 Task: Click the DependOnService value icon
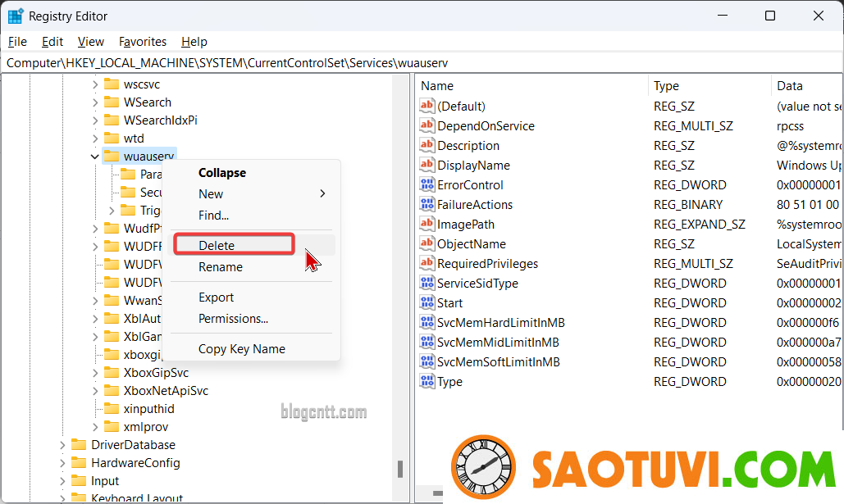point(427,125)
